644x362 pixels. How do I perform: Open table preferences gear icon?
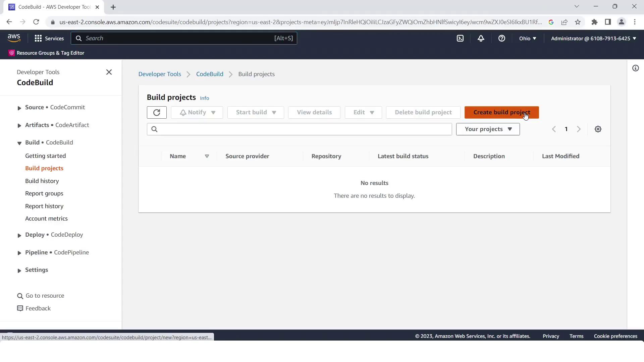pos(598,129)
